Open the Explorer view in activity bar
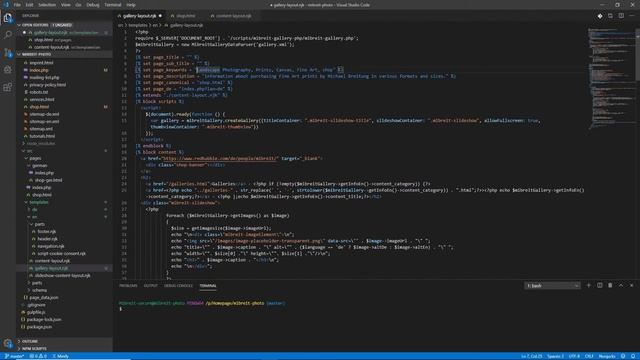640x360 pixels. (x=8, y=18)
